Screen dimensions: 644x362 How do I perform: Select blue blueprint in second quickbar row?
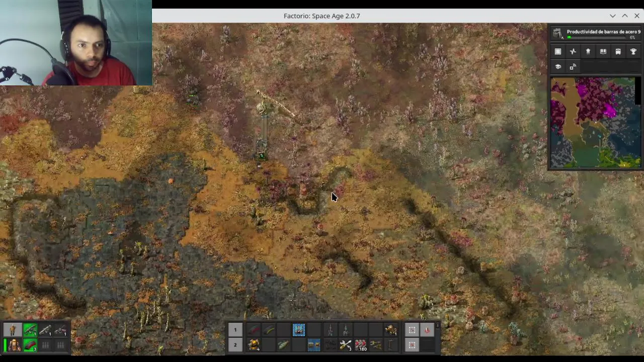pyautogui.click(x=314, y=345)
